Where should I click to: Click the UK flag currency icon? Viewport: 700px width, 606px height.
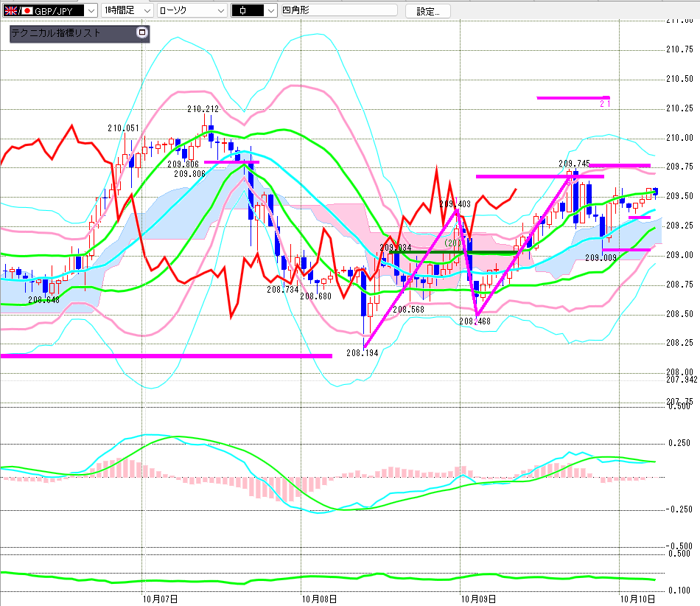[x=11, y=11]
